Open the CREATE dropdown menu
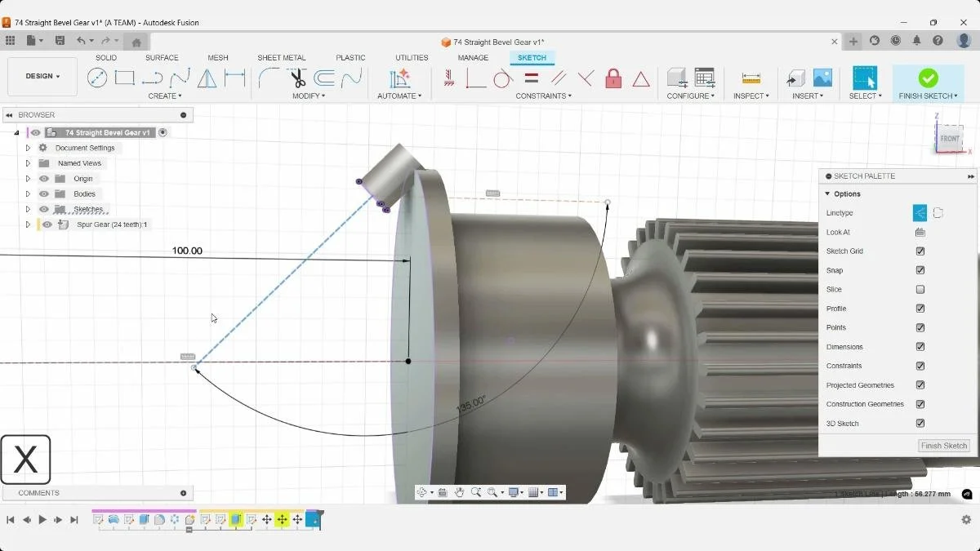 [165, 96]
